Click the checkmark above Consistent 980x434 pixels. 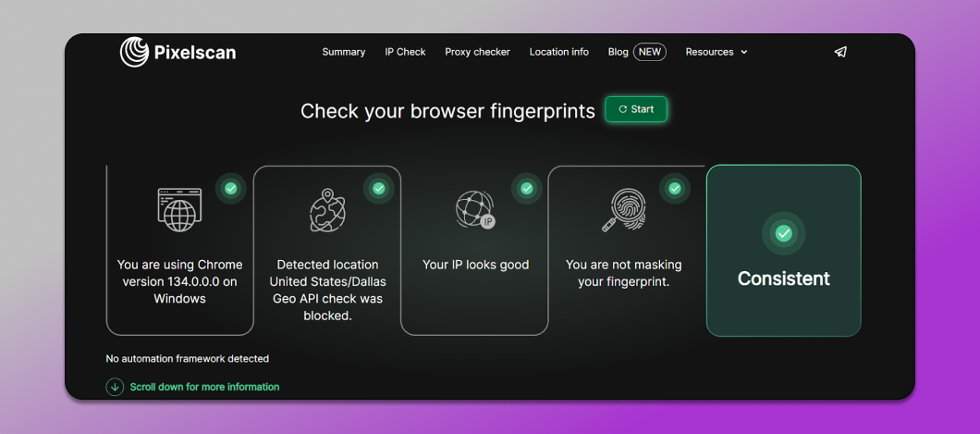click(x=784, y=234)
